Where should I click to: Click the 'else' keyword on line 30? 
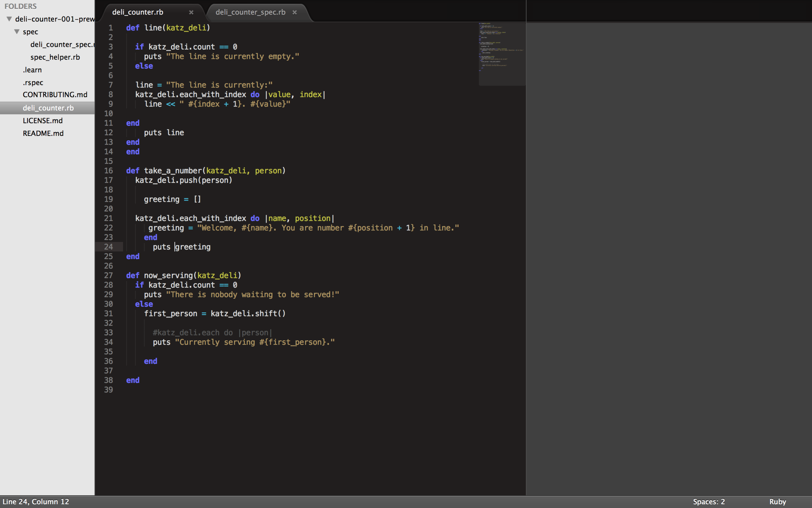[x=144, y=304]
